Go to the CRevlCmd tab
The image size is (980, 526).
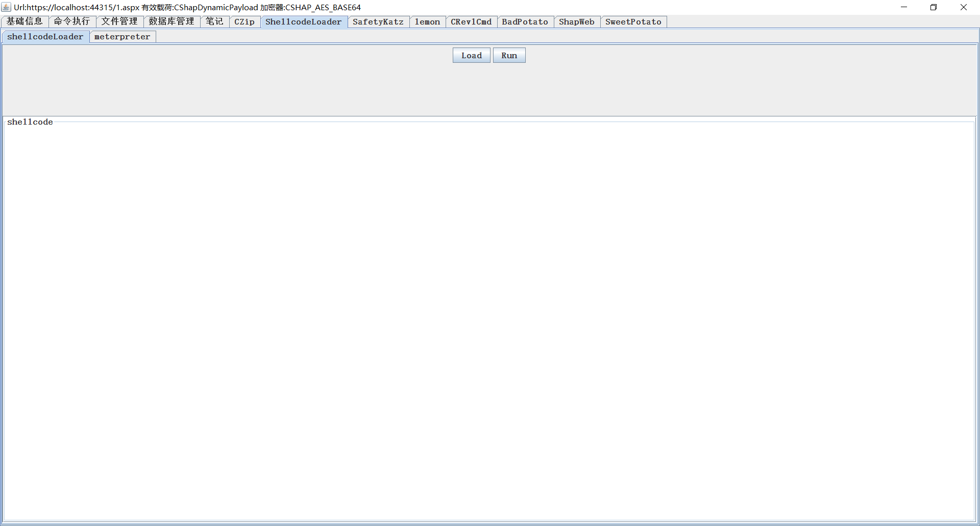pos(471,21)
